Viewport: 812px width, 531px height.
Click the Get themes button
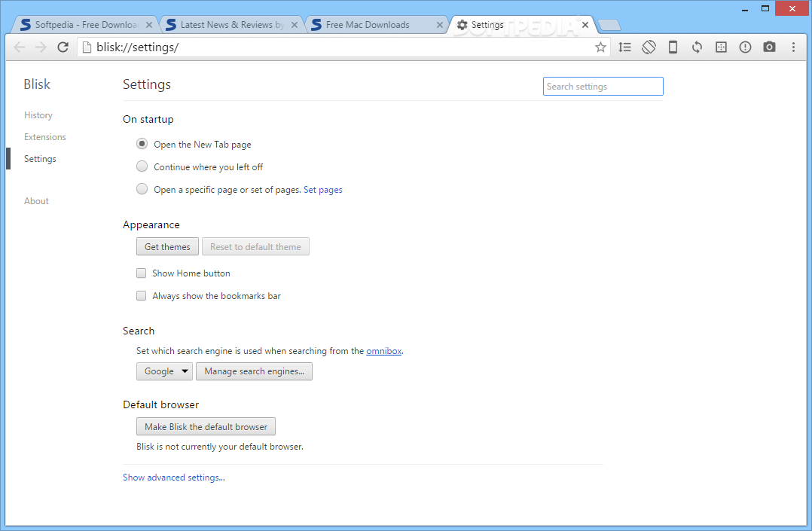167,246
